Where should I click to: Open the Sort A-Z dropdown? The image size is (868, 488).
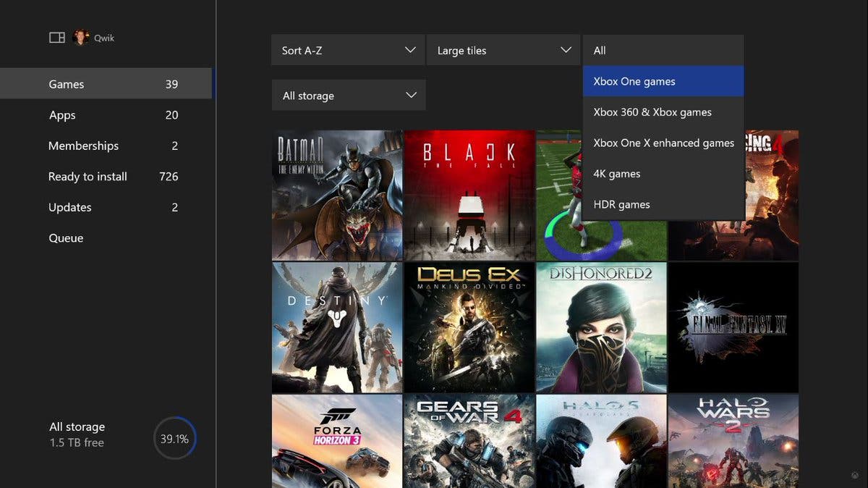coord(349,51)
